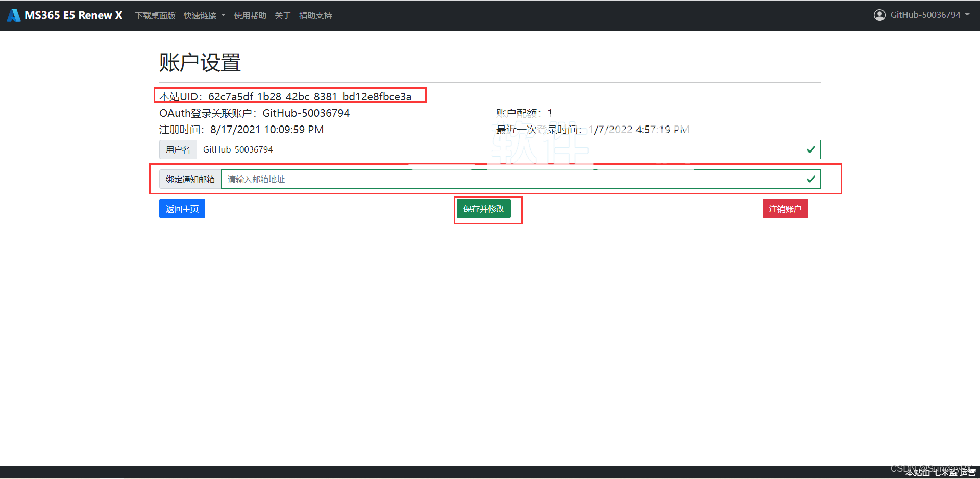Click the 本站由七米蓝运营 footer text
Image resolution: width=980 pixels, height=479 pixels.
tap(940, 473)
